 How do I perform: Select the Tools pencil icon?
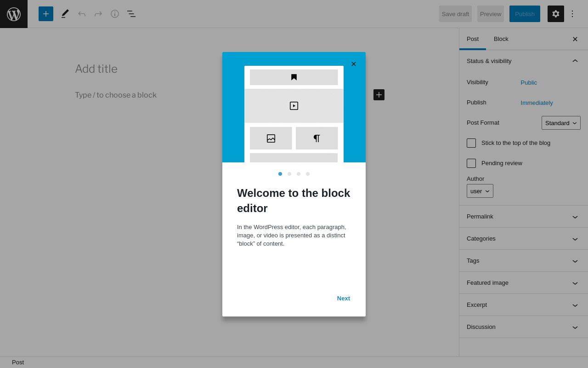tap(65, 14)
